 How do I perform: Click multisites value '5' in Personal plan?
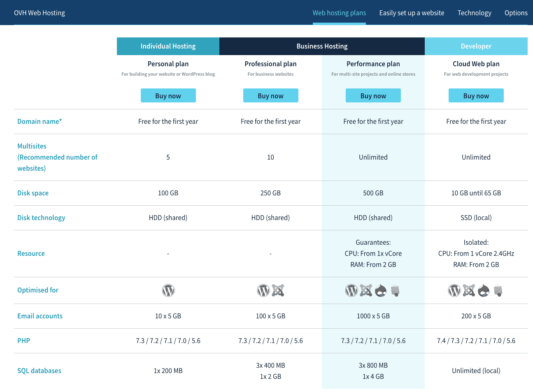168,157
